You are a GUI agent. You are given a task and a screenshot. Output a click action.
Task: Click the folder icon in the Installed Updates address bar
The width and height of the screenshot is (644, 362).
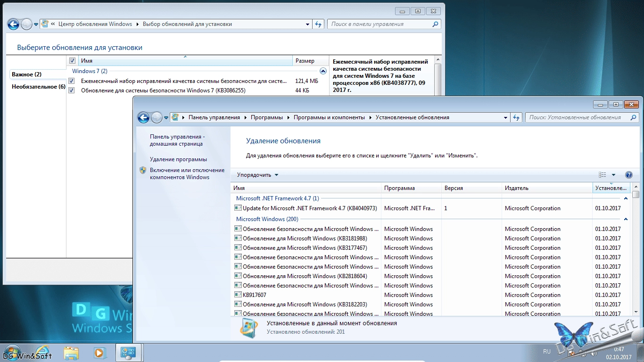click(x=175, y=117)
